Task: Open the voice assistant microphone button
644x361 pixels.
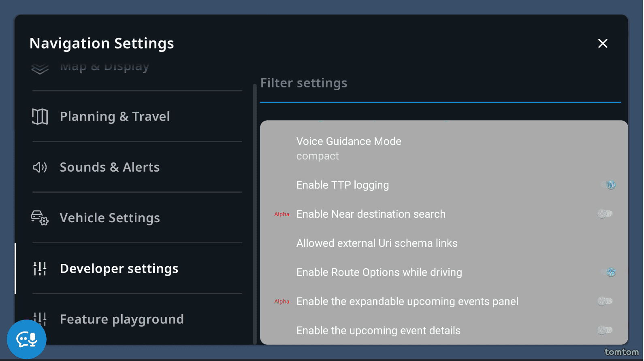Action: (27, 339)
